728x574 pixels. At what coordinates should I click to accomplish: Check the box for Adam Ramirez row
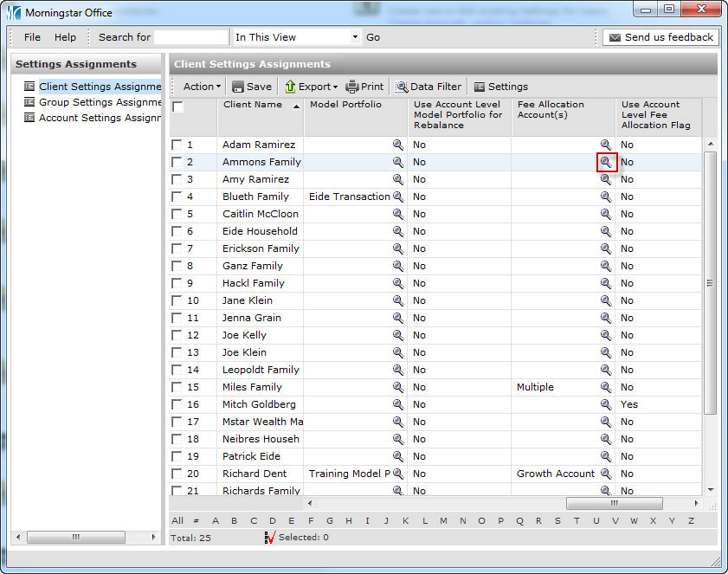(x=177, y=145)
